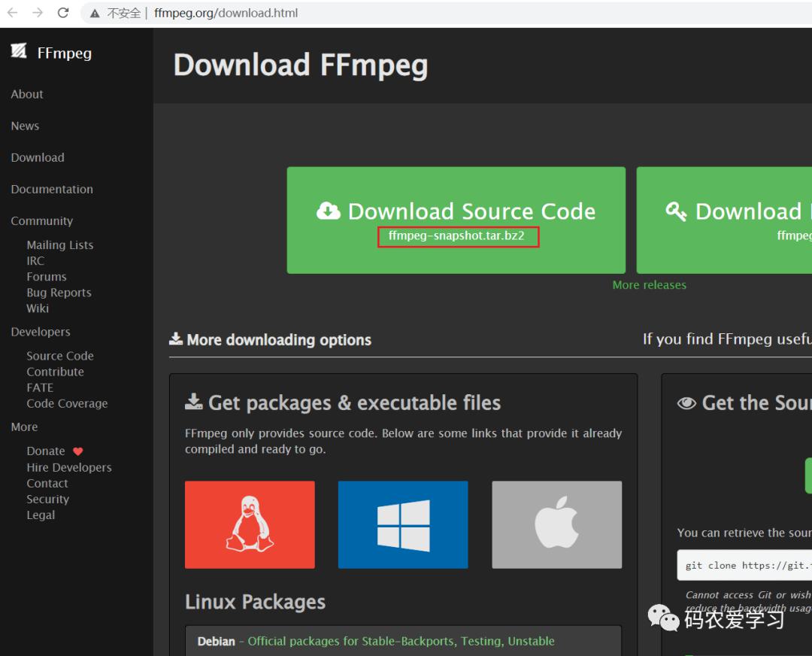Open the Contribute link

tap(56, 372)
